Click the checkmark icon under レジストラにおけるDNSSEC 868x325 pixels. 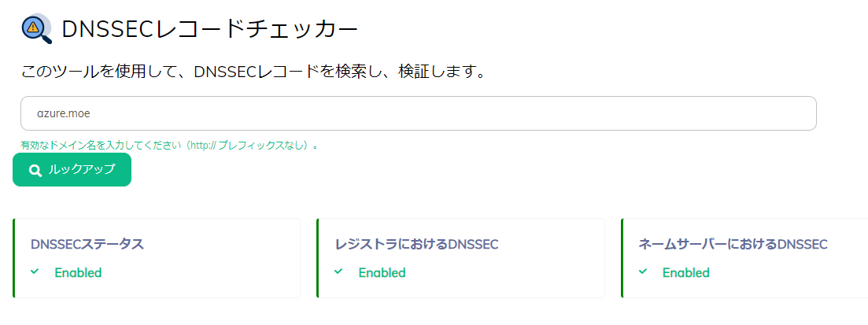coord(338,271)
